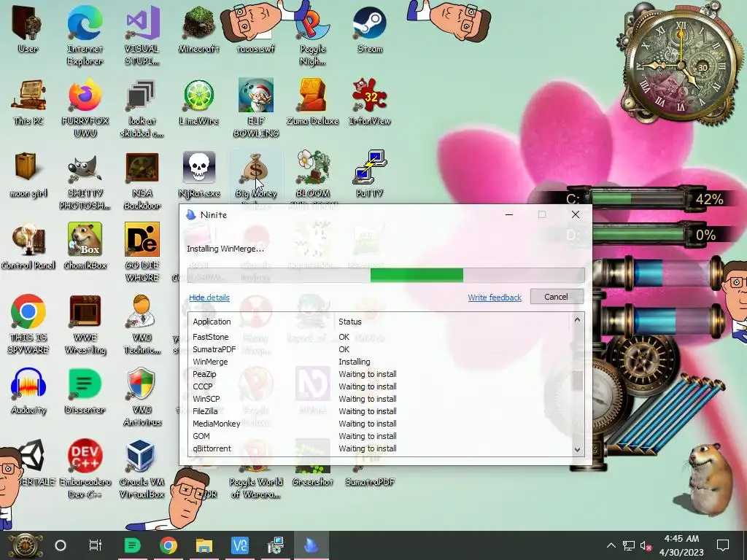This screenshot has height=560, width=747.
Task: Select the WinSCP row in list
Action: click(379, 399)
